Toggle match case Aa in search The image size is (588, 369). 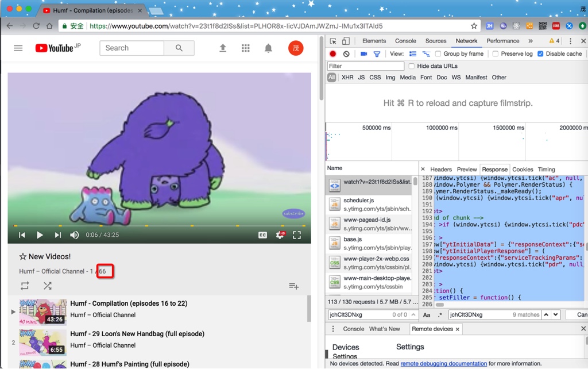pos(427,315)
